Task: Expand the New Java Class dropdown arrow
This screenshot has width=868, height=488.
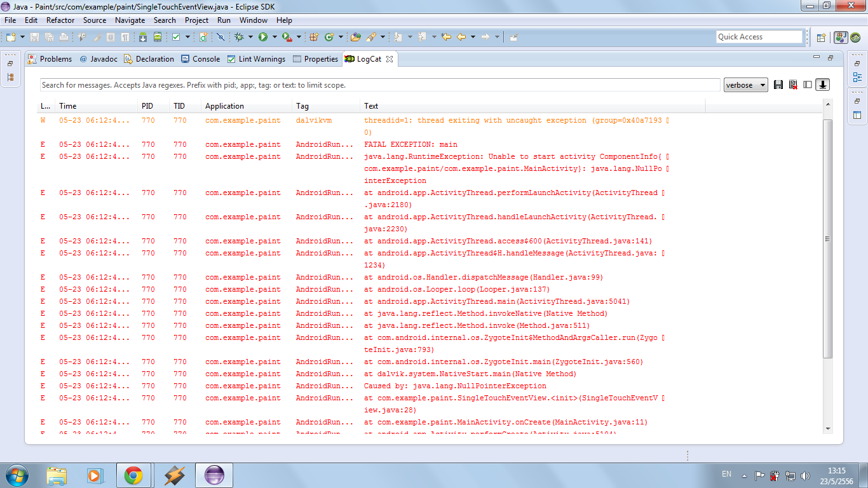Action: tap(341, 37)
